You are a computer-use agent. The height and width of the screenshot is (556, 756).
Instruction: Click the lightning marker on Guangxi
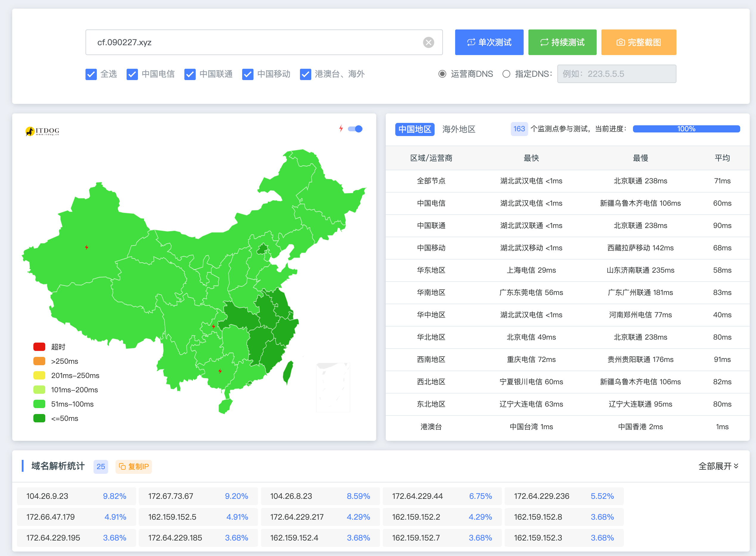(220, 371)
